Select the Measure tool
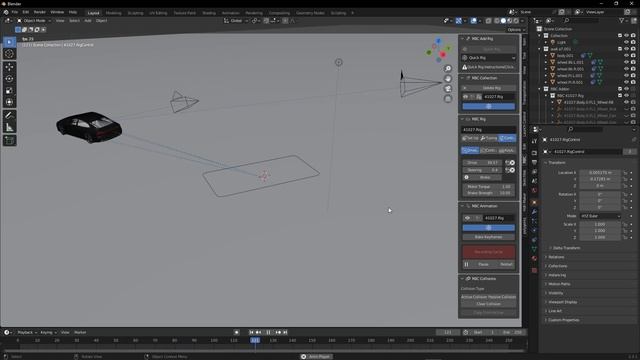 (9, 128)
